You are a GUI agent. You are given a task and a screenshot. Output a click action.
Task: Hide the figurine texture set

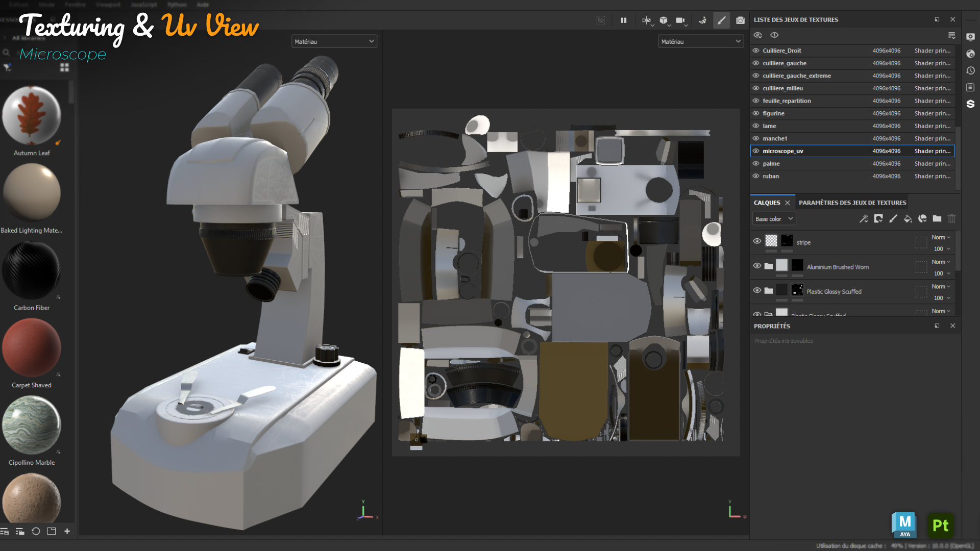pos(756,113)
